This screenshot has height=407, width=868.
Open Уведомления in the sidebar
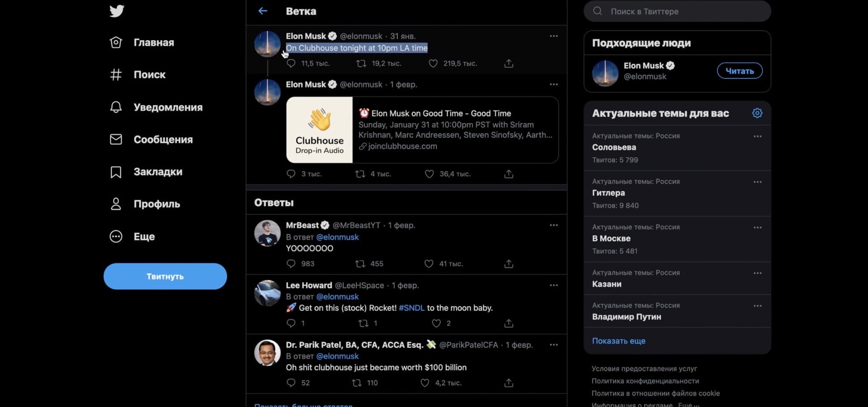coord(168,107)
